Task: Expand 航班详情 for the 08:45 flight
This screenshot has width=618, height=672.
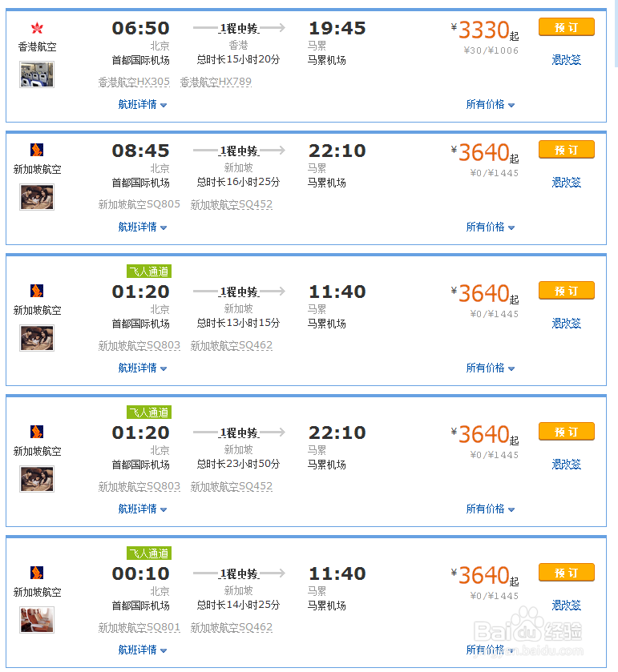Action: [x=143, y=227]
